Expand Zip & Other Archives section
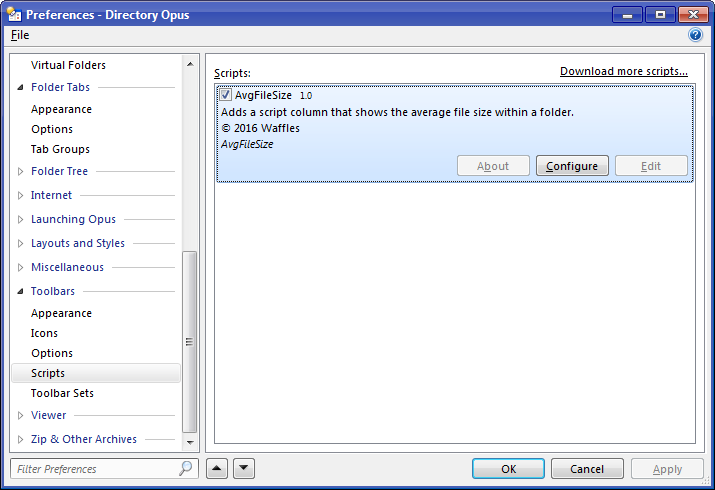Screen dimensions: 715x490 tap(20, 439)
